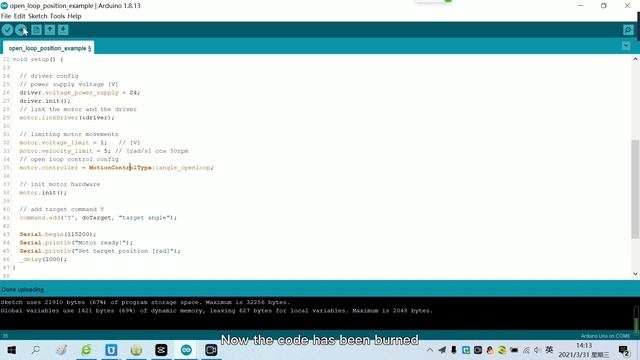Screen dimensions: 640x360
Task: Open the File menu
Action: click(x=6, y=16)
